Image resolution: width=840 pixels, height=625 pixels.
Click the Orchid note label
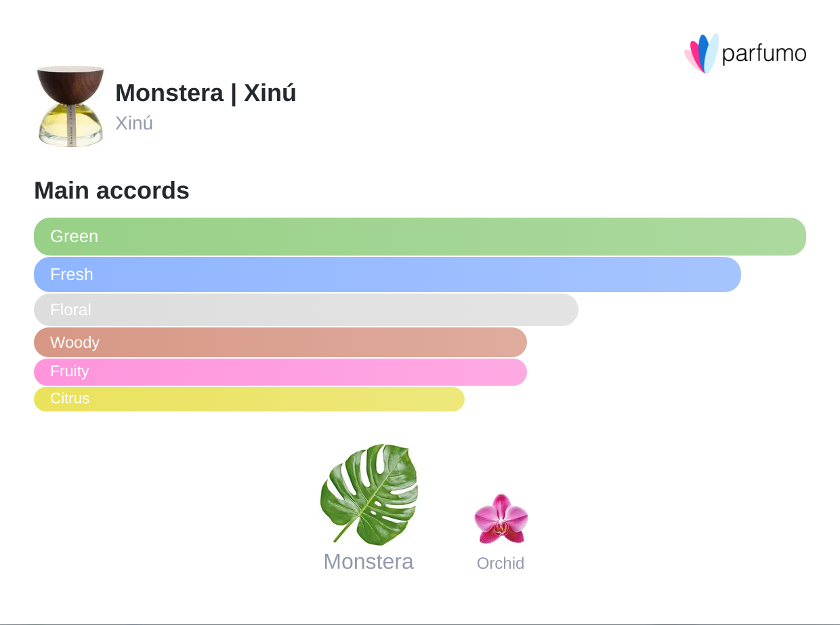coord(501,563)
